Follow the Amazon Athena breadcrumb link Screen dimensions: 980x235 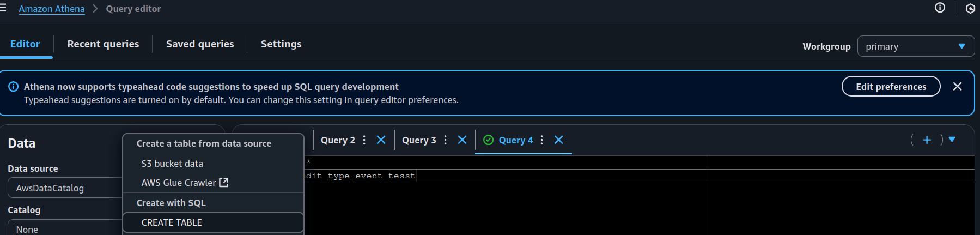click(52, 9)
